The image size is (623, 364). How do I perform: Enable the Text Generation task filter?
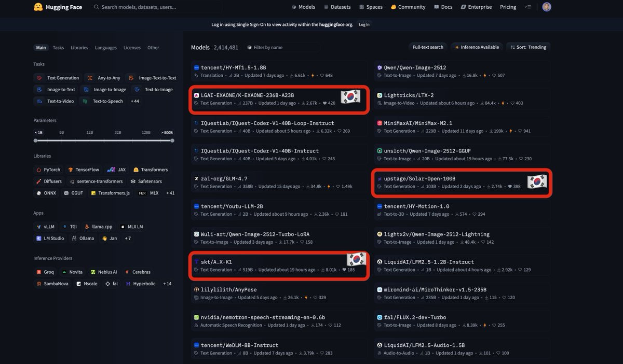click(x=58, y=78)
